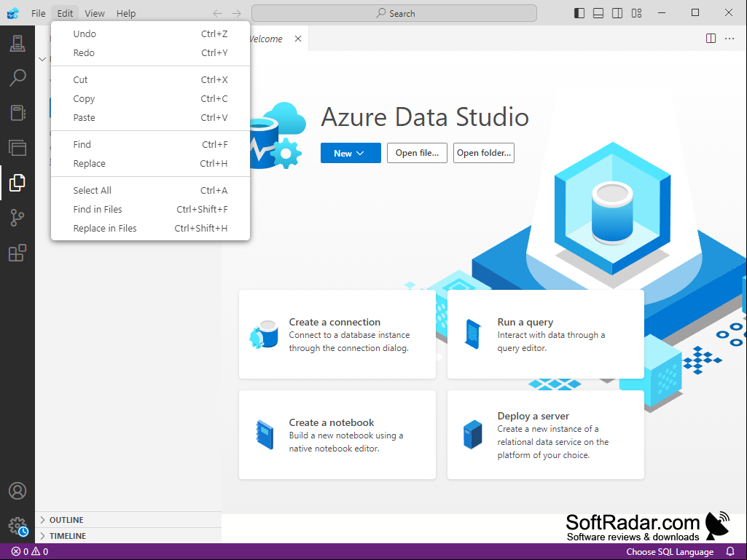Image resolution: width=747 pixels, height=560 pixels.
Task: Go forward with the right arrow
Action: click(x=236, y=13)
